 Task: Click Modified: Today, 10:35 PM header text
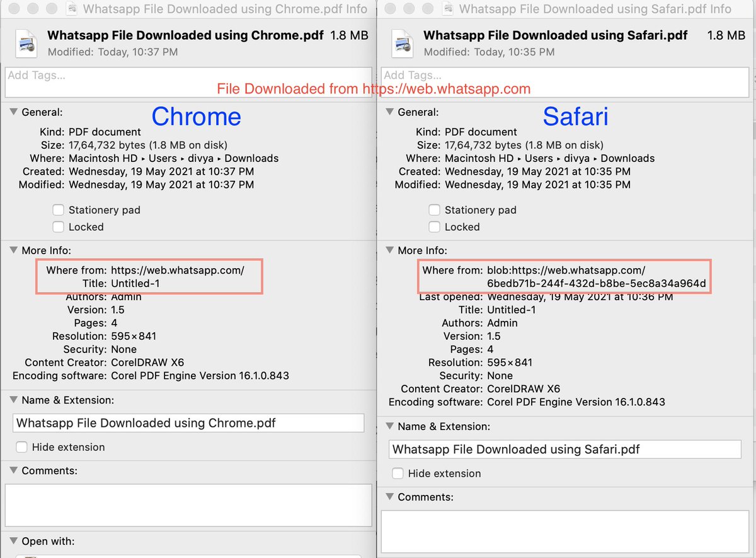[x=489, y=52]
